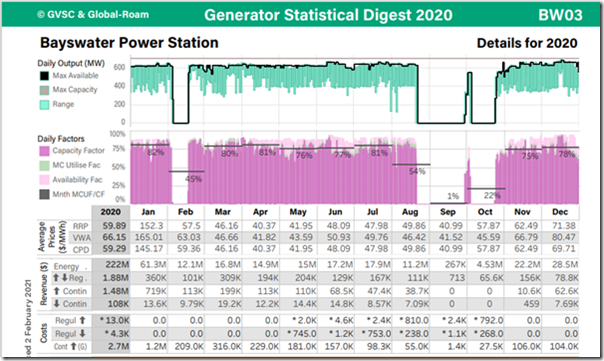Select the Apr column header
This screenshot has width=604, height=361.
260,212
